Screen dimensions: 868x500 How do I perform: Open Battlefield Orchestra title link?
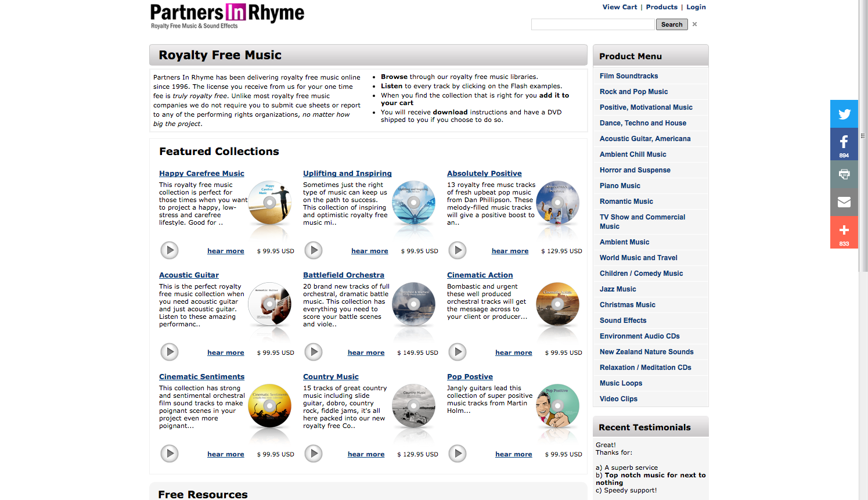[x=344, y=275]
